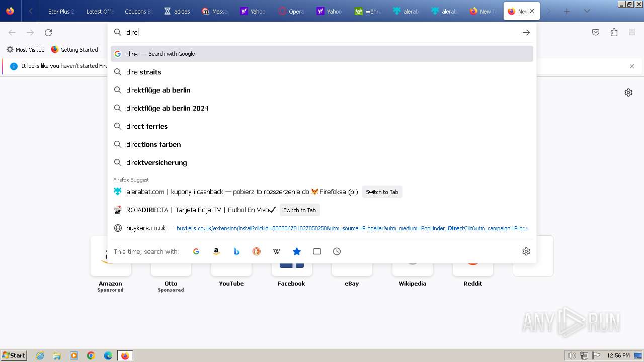Search in Bookmarks star icon
Screen dimensions: 644x362
point(297,251)
